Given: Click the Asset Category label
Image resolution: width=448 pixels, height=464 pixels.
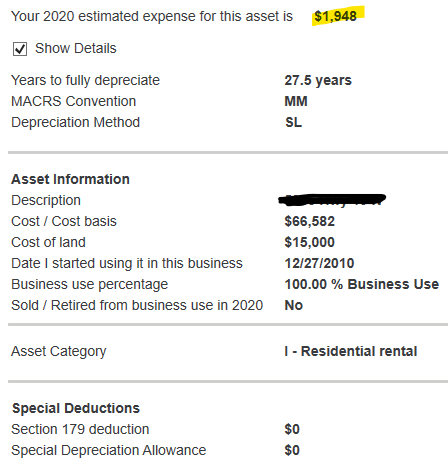Looking at the screenshot, I should [59, 352].
